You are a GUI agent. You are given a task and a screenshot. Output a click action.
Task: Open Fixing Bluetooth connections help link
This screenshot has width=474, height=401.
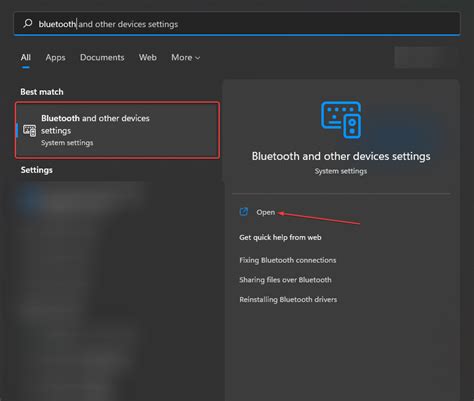pyautogui.click(x=288, y=260)
